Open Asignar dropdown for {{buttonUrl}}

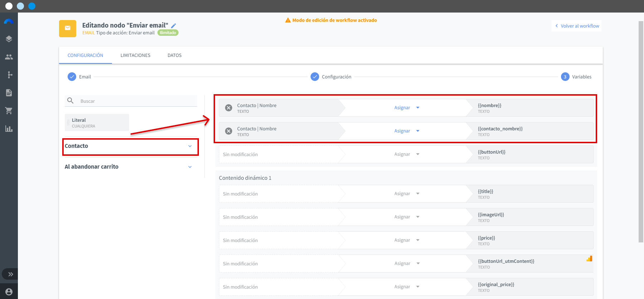coord(407,154)
